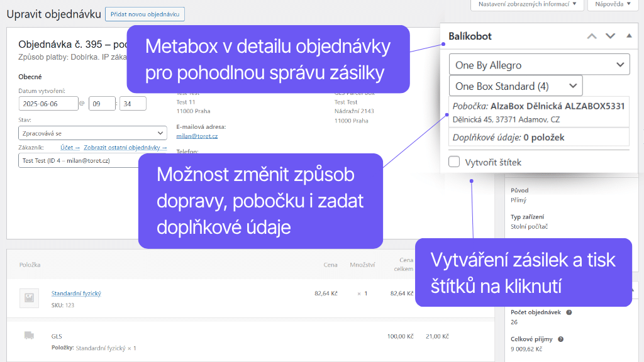
Task: Click the Přidat novou objednávku button
Action: (x=145, y=14)
